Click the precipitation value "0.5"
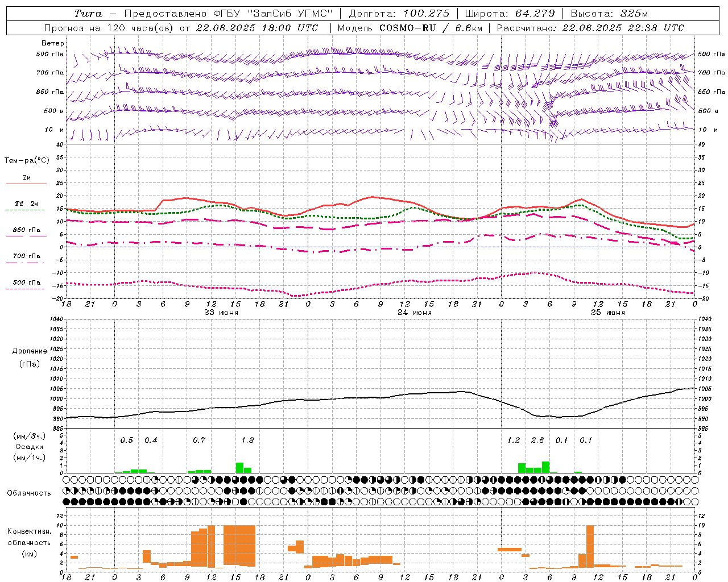 point(126,440)
